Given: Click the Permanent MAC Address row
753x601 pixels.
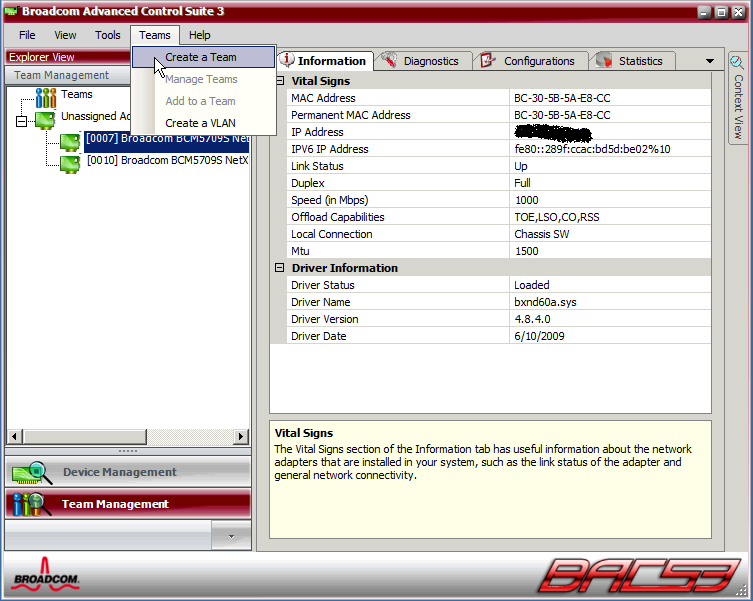Looking at the screenshot, I should (x=499, y=115).
